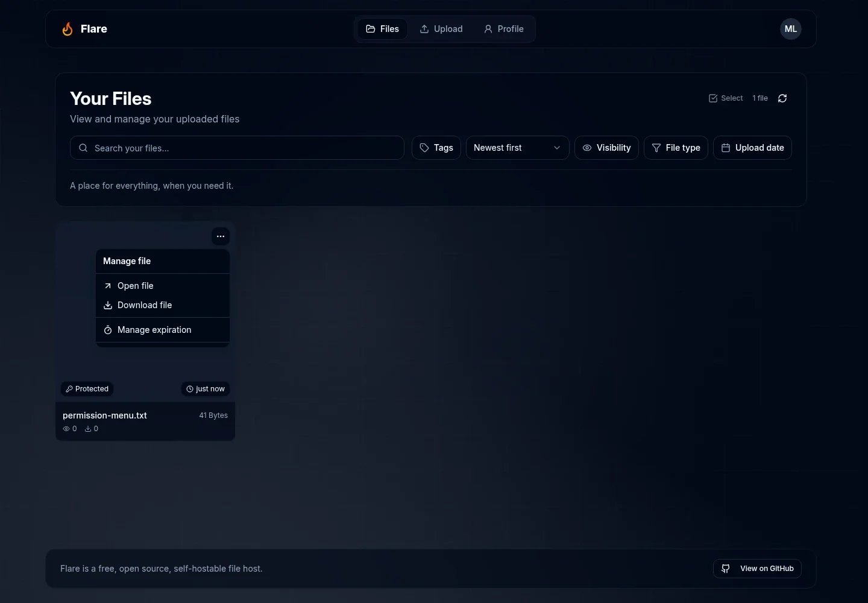Open the Tags filter
Image resolution: width=868 pixels, height=603 pixels.
coord(436,148)
